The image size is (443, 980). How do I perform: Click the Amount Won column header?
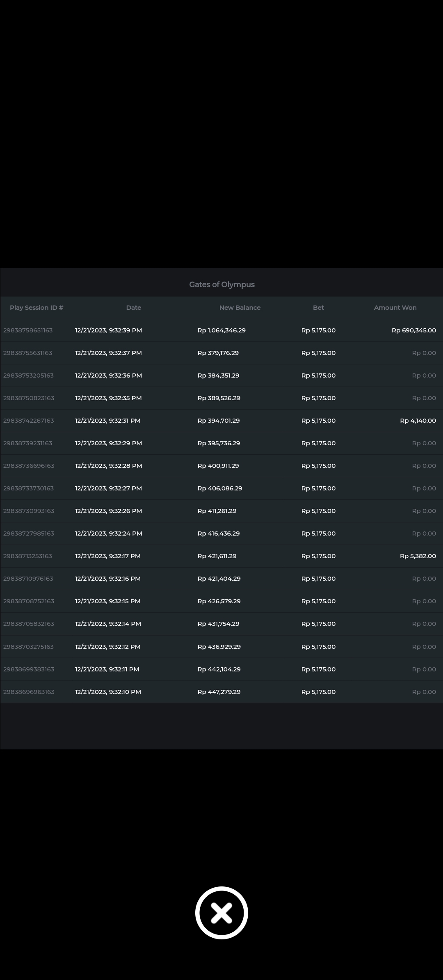click(x=395, y=307)
